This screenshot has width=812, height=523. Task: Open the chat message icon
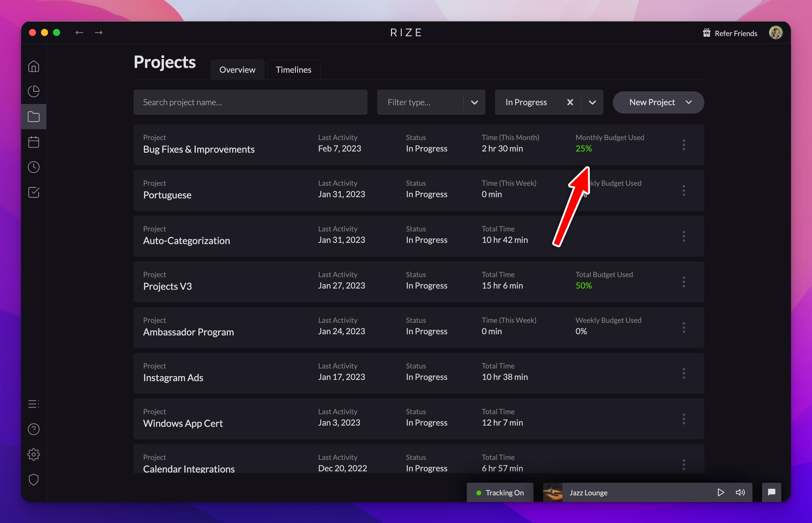tap(772, 492)
